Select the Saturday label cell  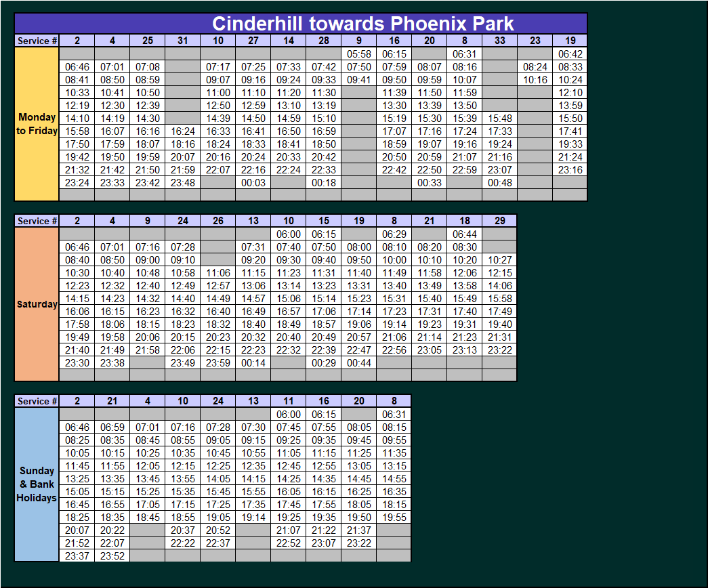[37, 304]
